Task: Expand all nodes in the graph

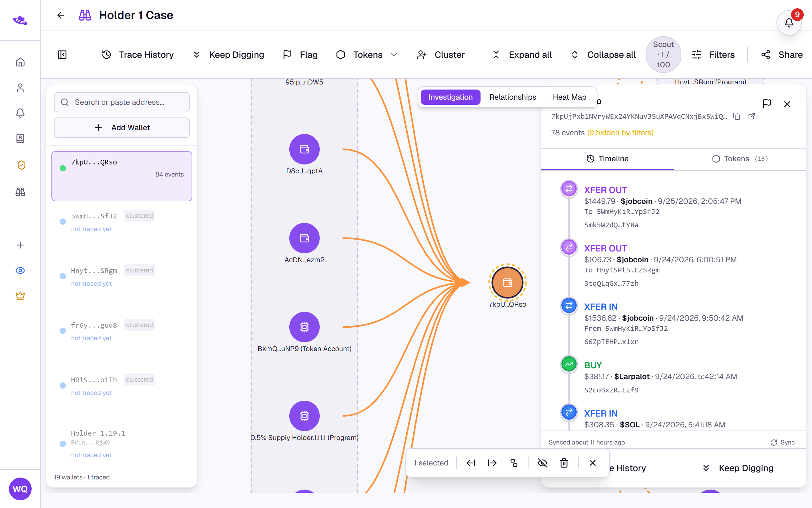Action: (x=522, y=55)
